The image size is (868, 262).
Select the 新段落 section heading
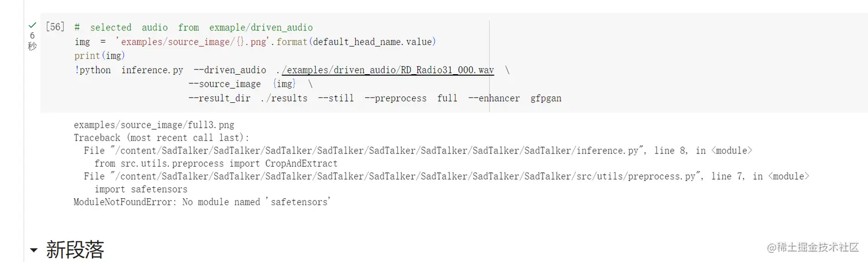pyautogui.click(x=75, y=250)
